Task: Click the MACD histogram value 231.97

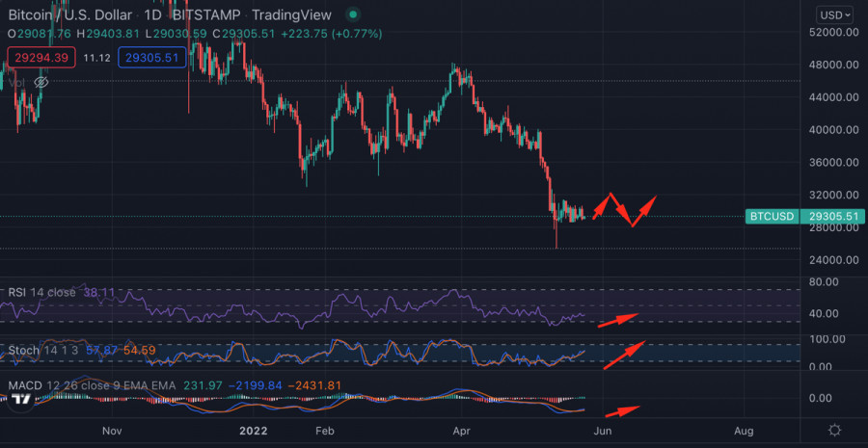Action: click(203, 385)
